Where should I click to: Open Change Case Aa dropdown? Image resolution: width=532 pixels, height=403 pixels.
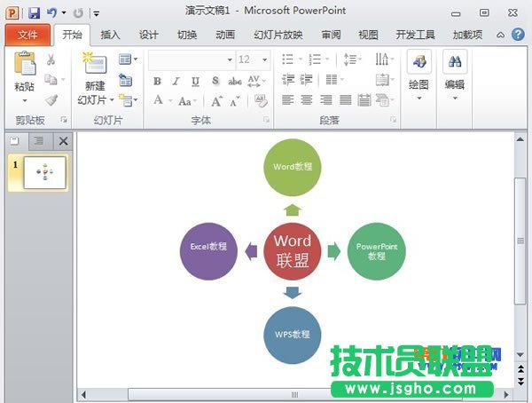coord(187,101)
